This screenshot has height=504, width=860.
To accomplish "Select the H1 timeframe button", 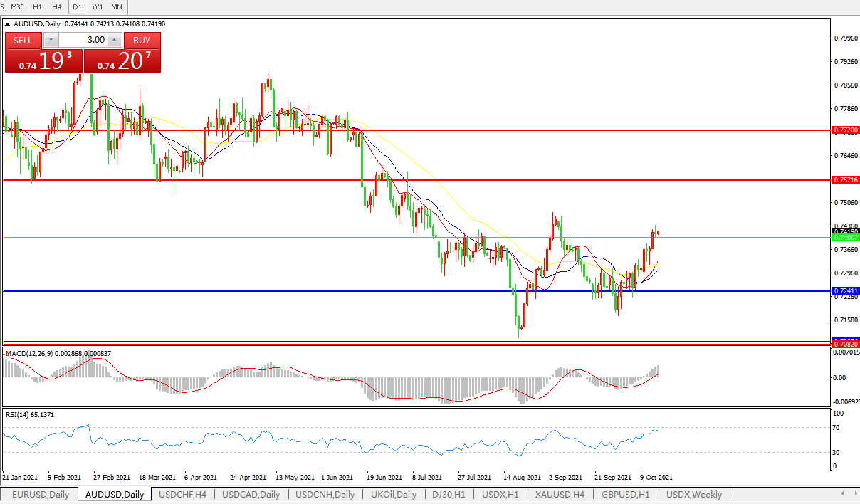I will click(38, 6).
